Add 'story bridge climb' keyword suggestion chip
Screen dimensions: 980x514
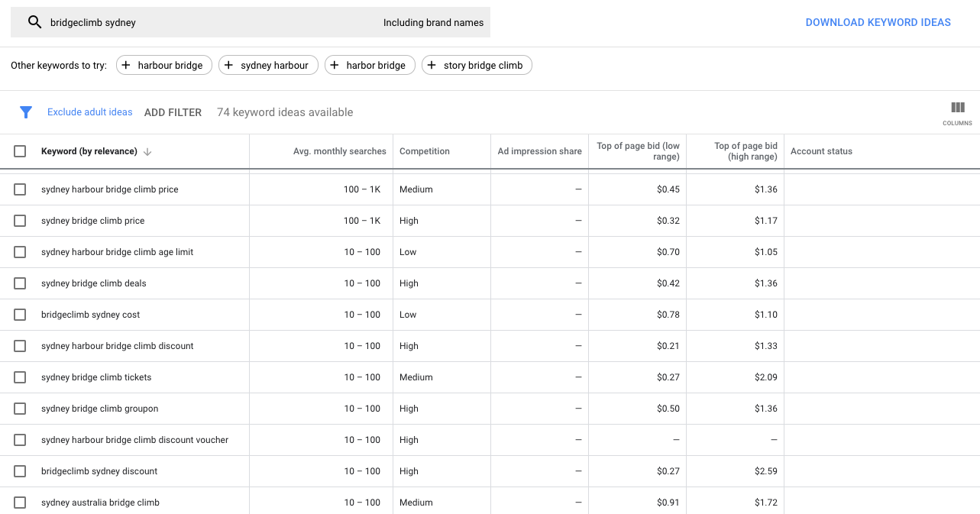(x=477, y=65)
